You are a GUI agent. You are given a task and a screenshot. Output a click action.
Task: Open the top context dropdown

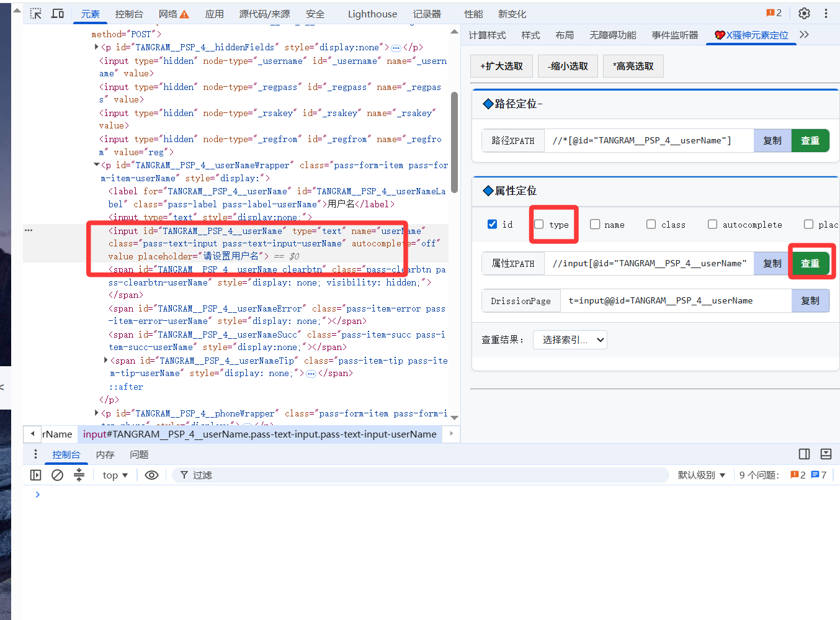point(115,475)
